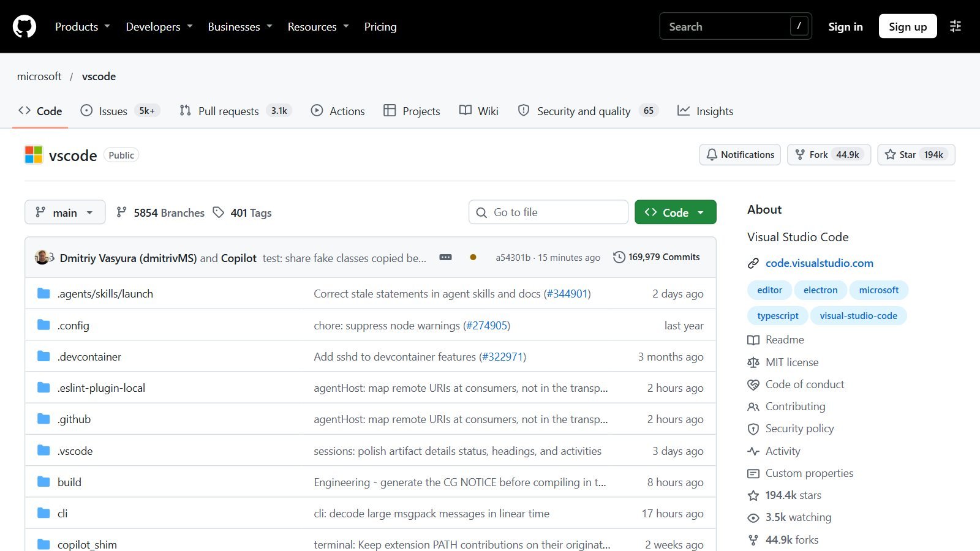Click the build folder icon

pyautogui.click(x=43, y=481)
